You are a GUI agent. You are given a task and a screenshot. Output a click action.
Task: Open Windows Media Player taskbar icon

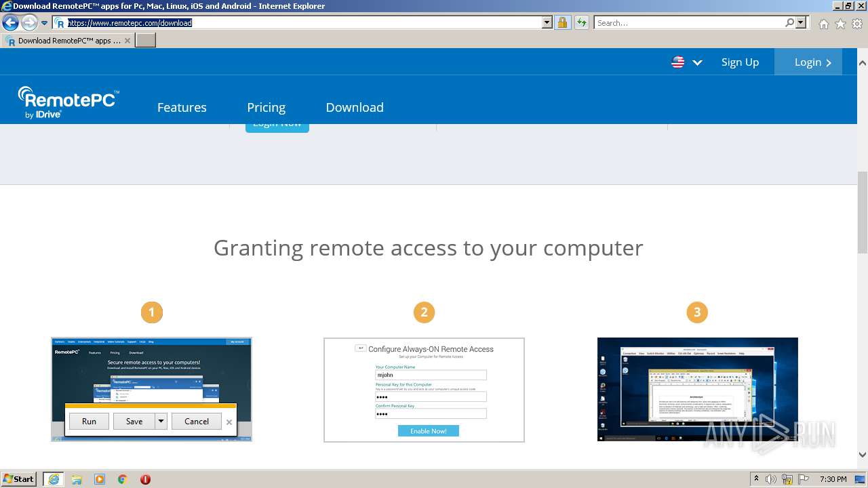(100, 479)
